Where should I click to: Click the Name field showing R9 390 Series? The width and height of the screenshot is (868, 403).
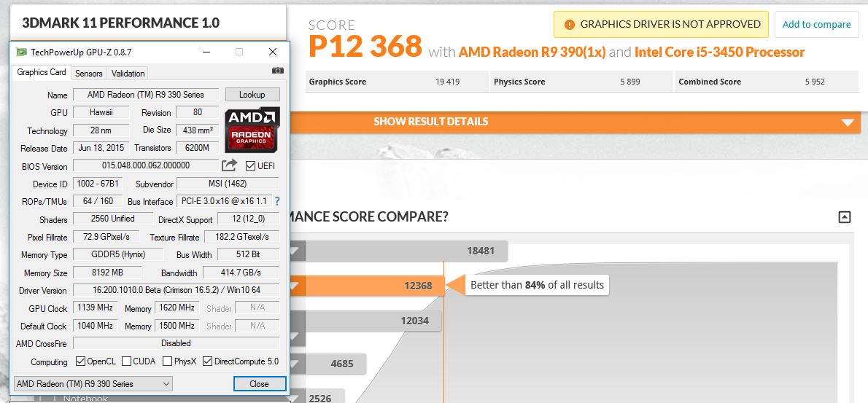146,95
